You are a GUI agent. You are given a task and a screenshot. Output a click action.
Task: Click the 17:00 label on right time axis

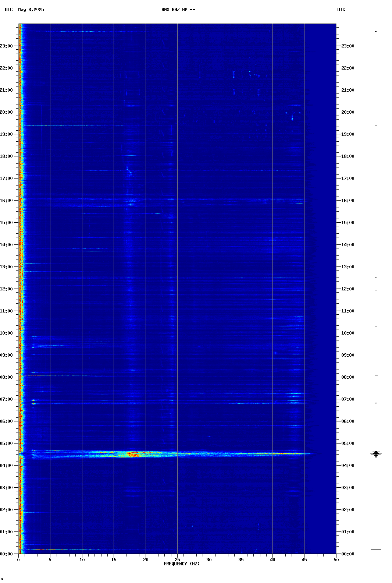[348, 179]
